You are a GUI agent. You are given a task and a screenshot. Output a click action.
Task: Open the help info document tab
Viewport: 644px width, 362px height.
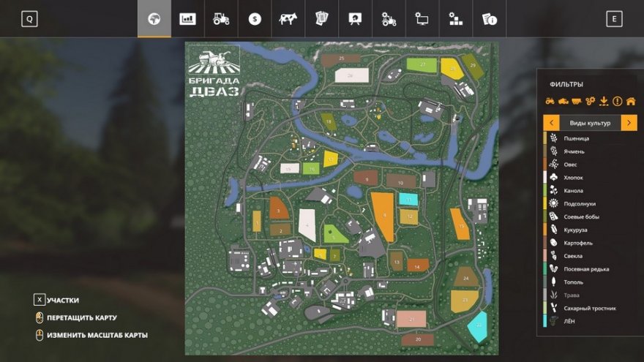(489, 19)
